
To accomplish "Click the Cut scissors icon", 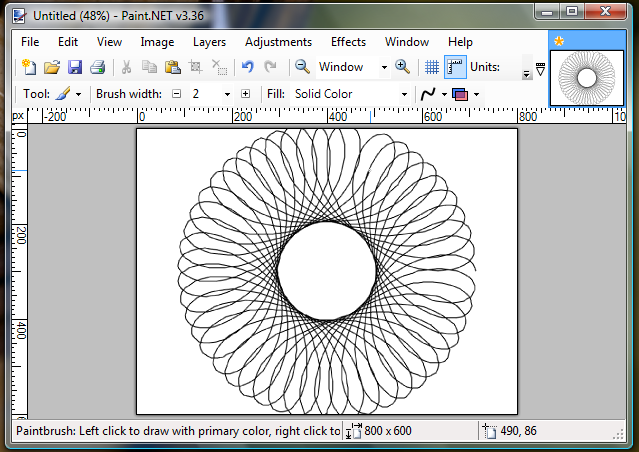I will 126,67.
